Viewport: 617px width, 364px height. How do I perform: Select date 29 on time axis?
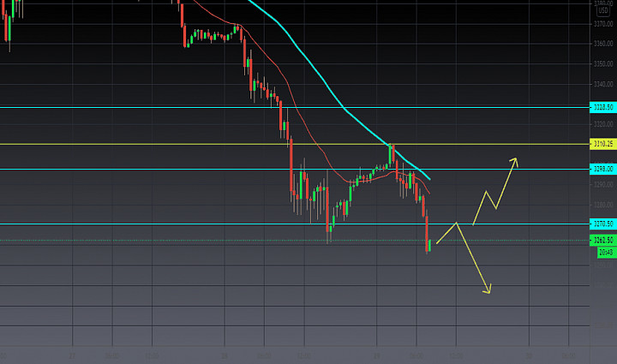tap(376, 356)
